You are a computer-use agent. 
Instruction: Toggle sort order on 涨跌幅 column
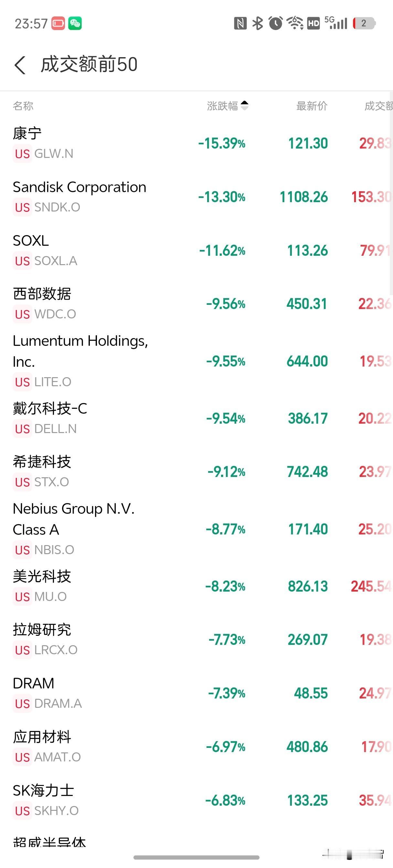pos(228,106)
